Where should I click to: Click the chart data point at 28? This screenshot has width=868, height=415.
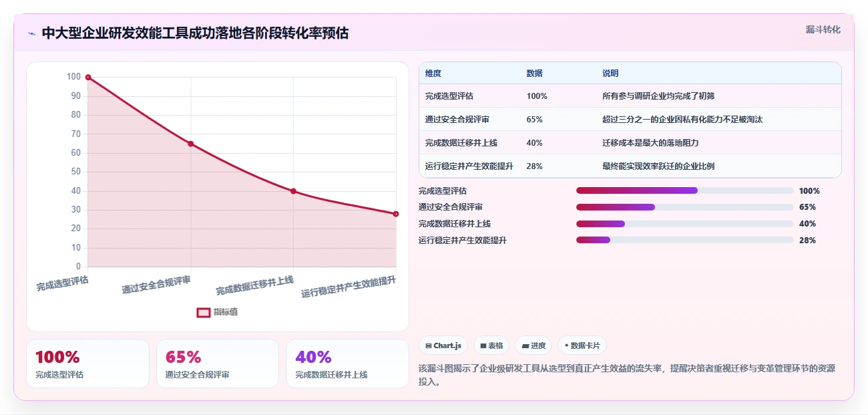[x=396, y=214]
